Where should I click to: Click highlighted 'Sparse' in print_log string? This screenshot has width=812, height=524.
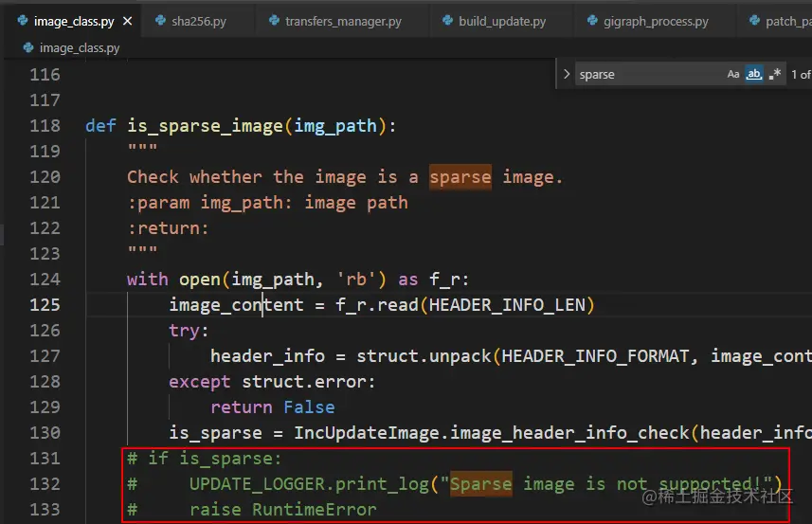click(x=481, y=484)
